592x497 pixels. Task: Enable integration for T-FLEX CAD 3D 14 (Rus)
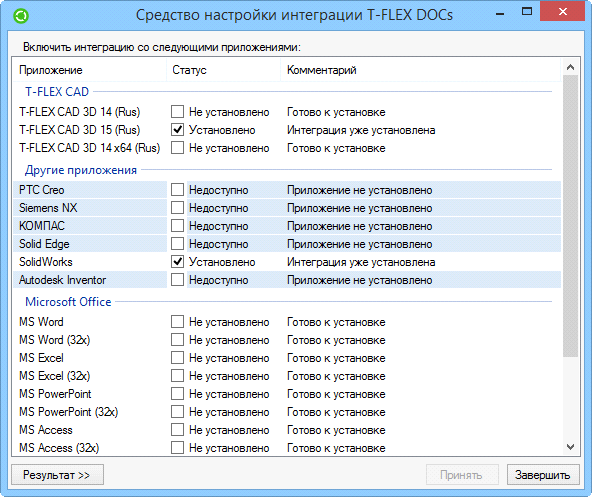tap(177, 112)
